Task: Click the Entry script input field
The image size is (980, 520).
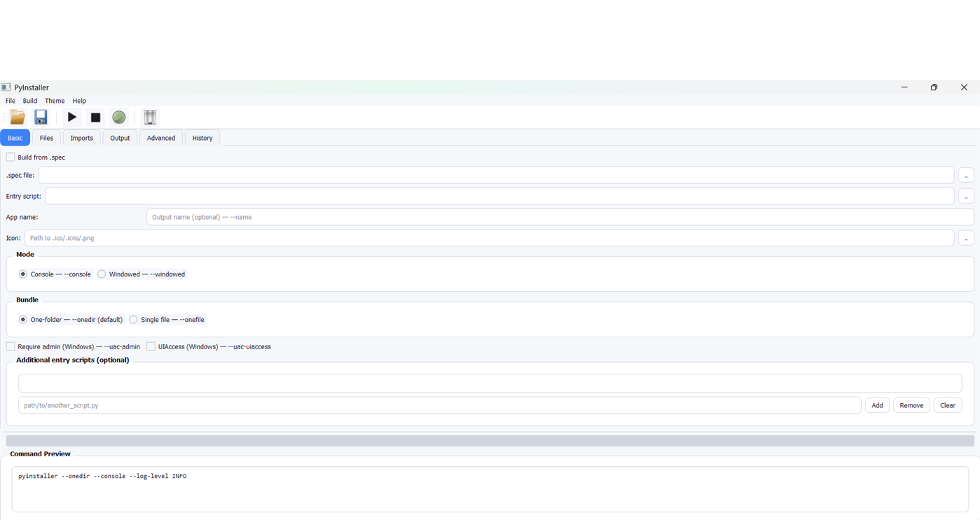Action: [490, 196]
